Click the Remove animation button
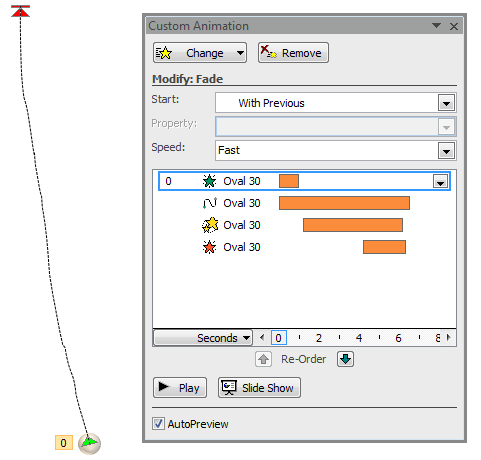The image size is (481, 460). 293,53
